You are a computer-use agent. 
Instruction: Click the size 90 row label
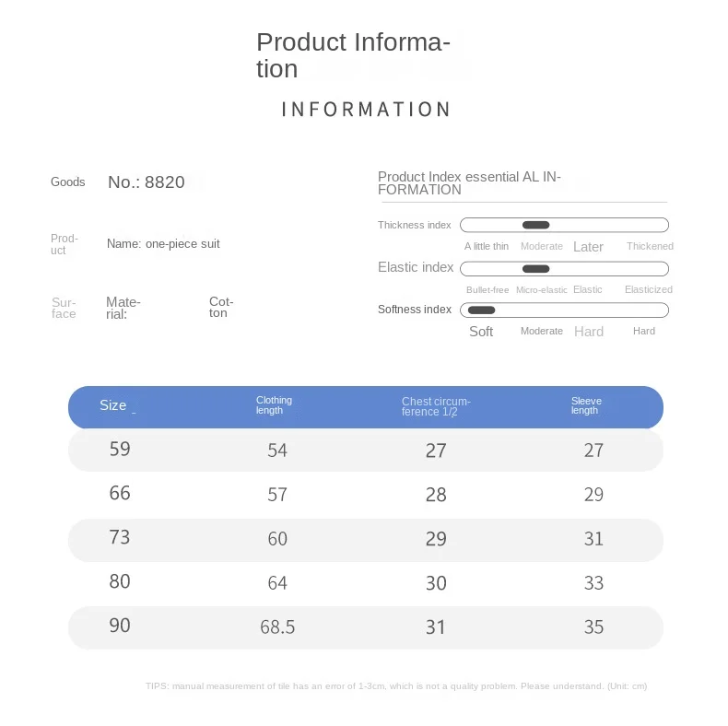(120, 626)
